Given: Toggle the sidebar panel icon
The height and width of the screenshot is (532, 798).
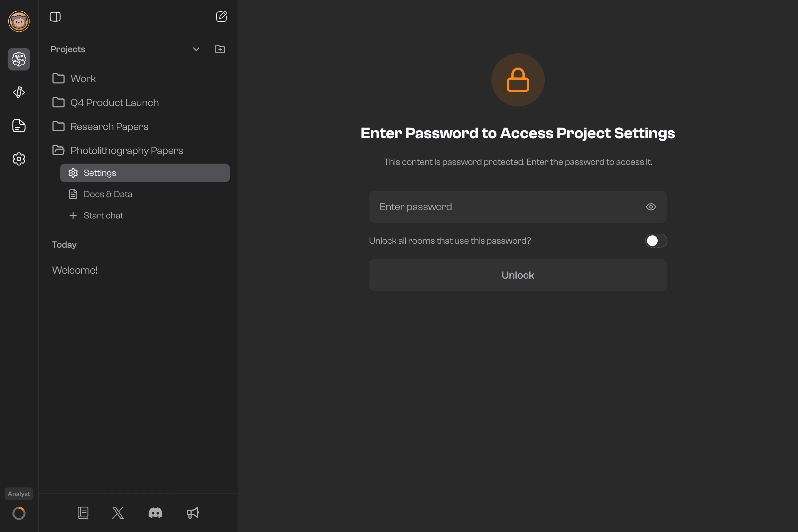Looking at the screenshot, I should (x=55, y=17).
